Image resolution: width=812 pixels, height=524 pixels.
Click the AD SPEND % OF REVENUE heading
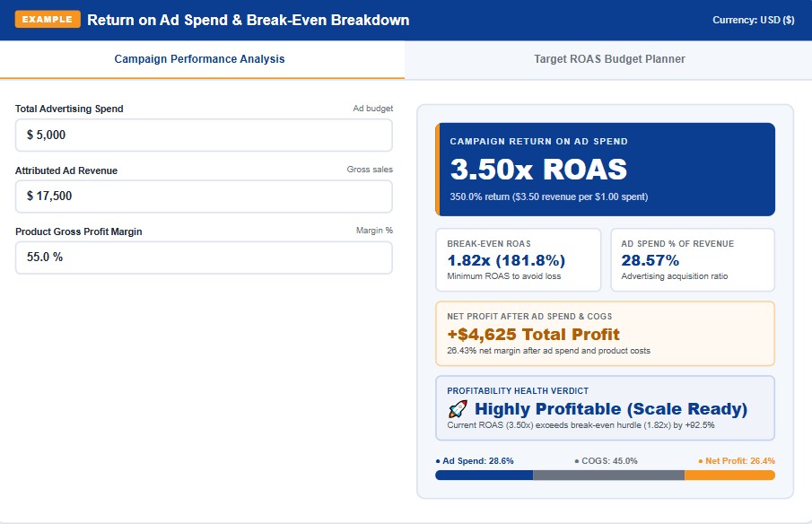[677, 244]
